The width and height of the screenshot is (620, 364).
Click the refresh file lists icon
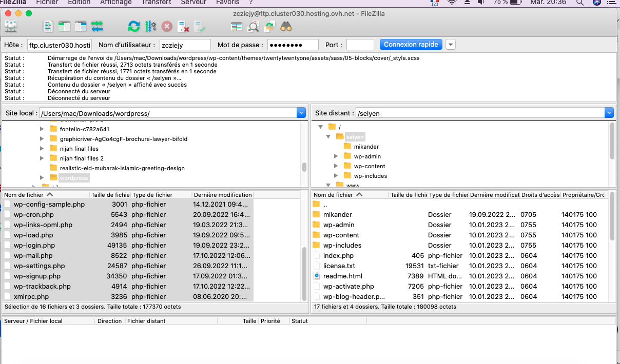[133, 26]
